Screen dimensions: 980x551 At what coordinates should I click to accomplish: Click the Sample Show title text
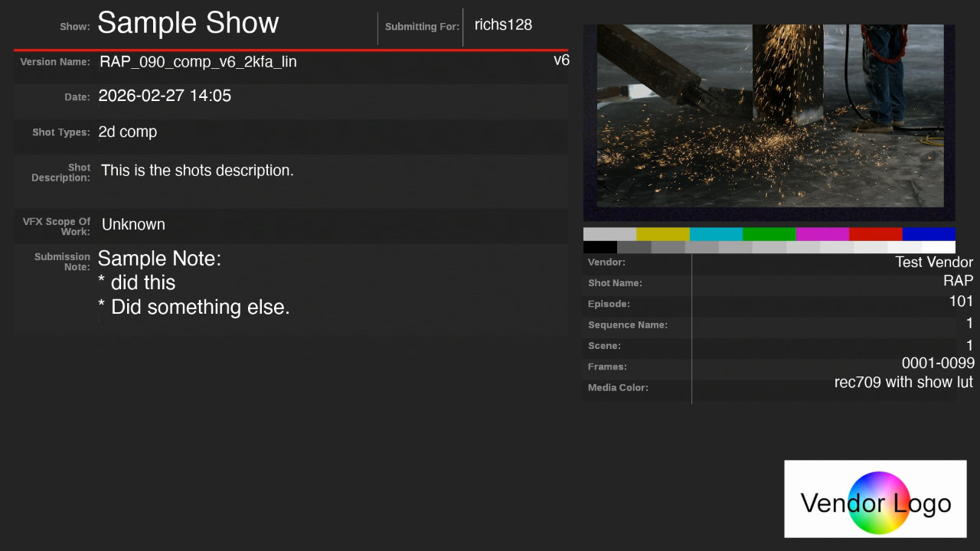[x=188, y=24]
